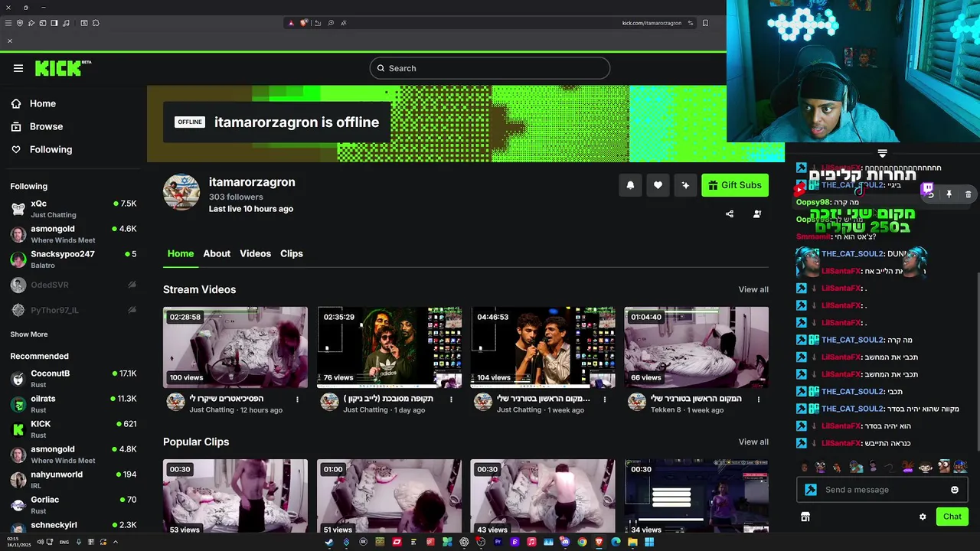Image resolution: width=980 pixels, height=551 pixels.
Task: Switch to the About tab
Action: (x=217, y=253)
